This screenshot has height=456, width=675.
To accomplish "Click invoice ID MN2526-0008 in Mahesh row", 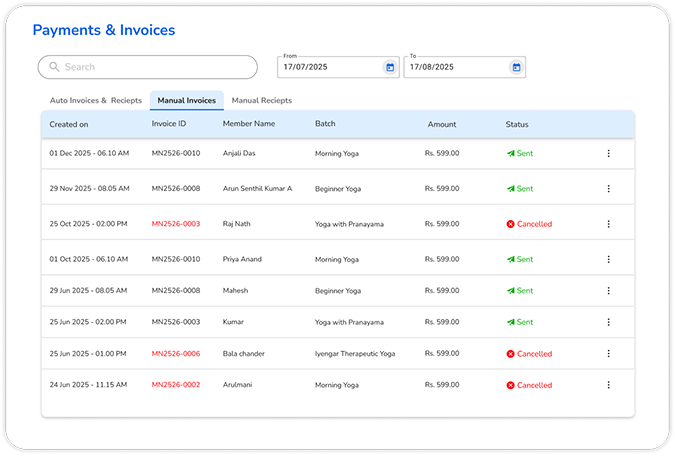I will pyautogui.click(x=176, y=291).
